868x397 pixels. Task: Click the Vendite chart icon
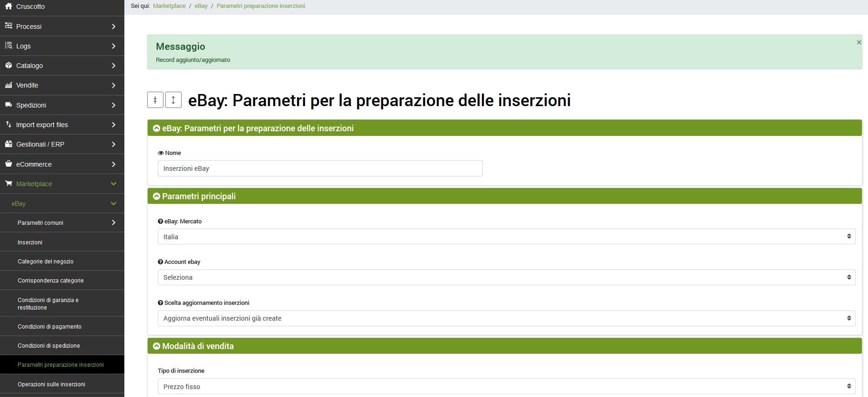click(8, 85)
